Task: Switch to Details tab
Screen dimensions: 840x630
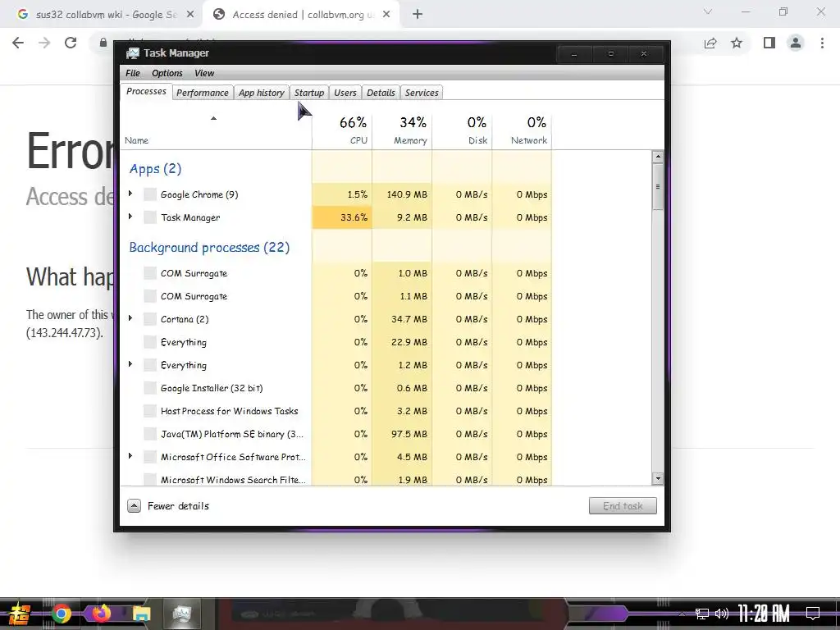Action: pos(381,93)
